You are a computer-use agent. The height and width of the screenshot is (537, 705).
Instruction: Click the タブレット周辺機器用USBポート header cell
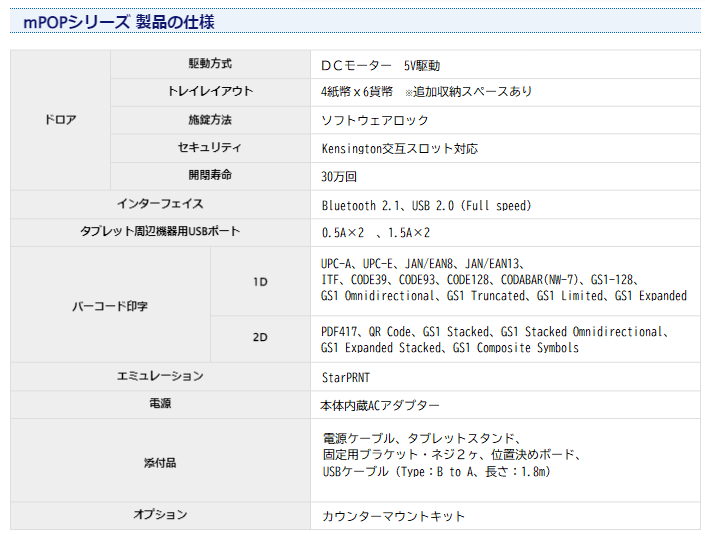tap(160, 232)
